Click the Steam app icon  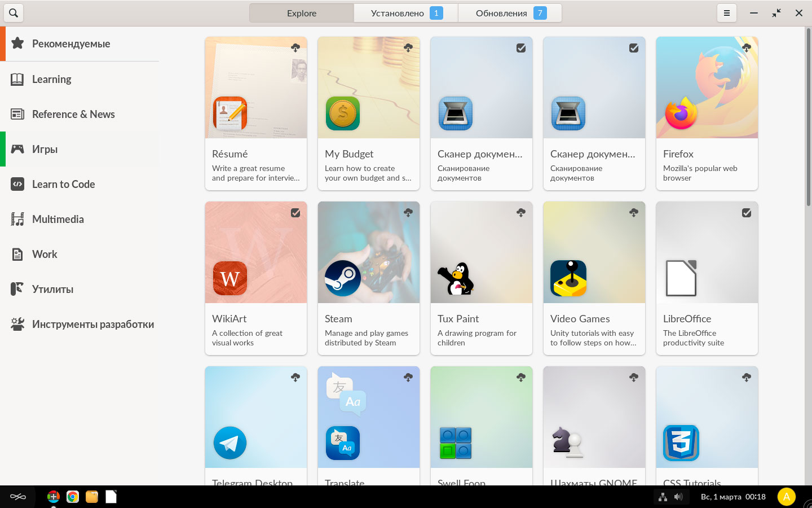point(343,278)
